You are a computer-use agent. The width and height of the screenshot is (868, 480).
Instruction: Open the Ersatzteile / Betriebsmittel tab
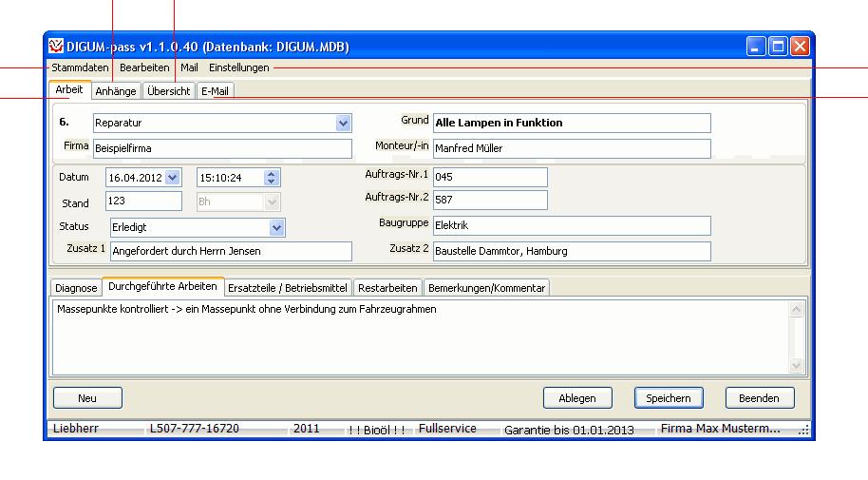(288, 288)
